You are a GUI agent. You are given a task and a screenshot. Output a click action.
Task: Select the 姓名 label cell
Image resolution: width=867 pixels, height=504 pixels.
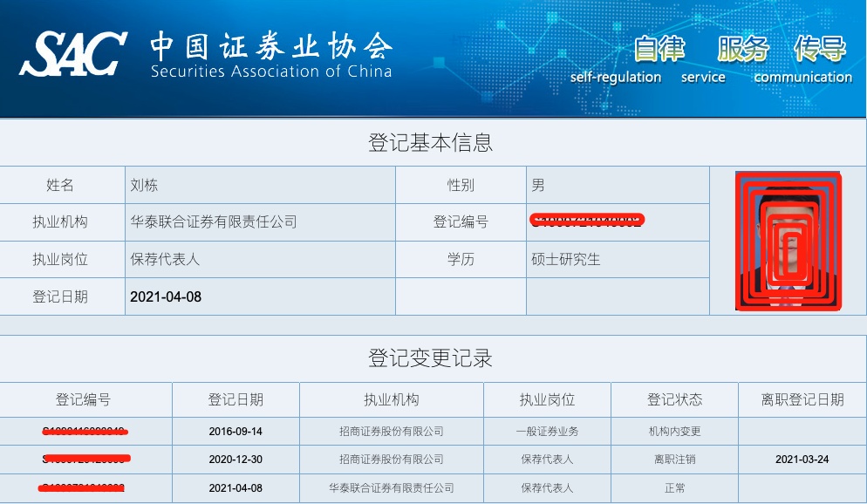(x=60, y=185)
